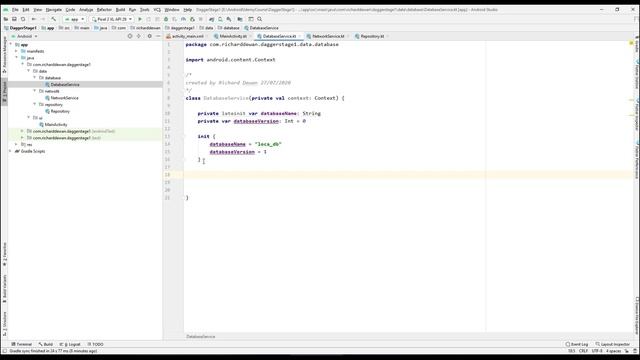Open the Layout Inspector
The image size is (640, 360).
click(x=613, y=344)
